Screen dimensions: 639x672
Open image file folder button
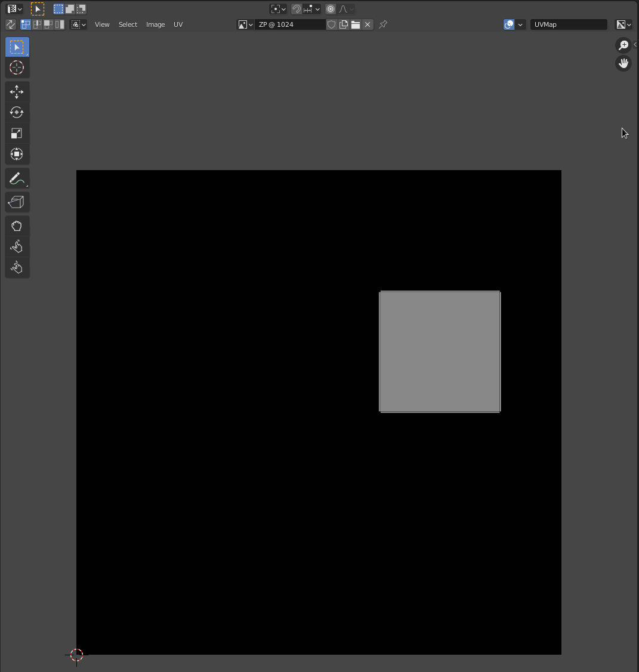click(x=355, y=24)
